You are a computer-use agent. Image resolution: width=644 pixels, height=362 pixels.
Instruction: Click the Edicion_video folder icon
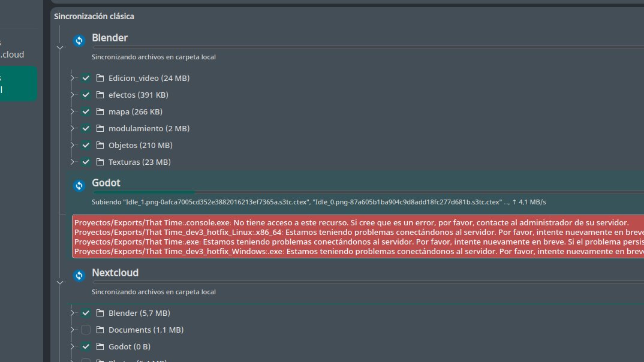click(100, 78)
